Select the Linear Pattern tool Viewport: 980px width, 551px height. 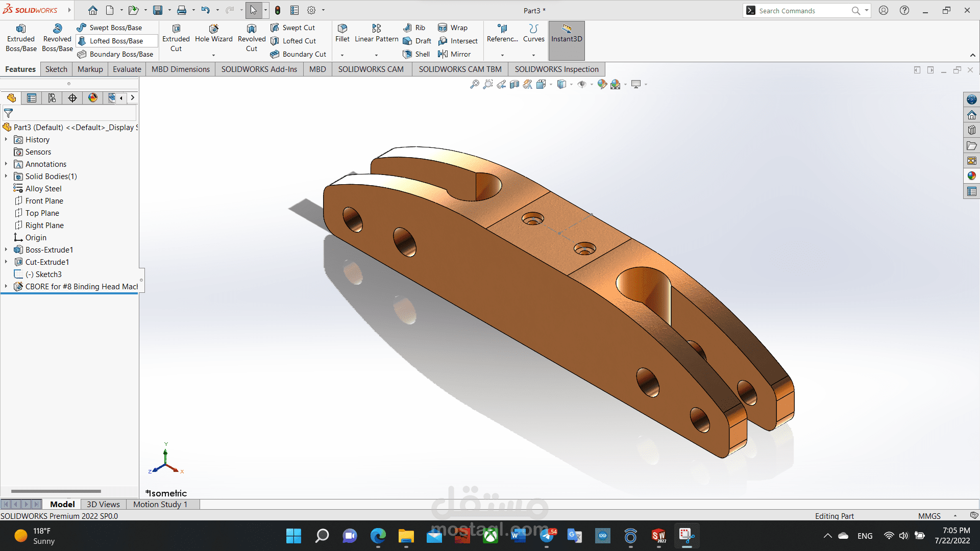click(x=376, y=33)
